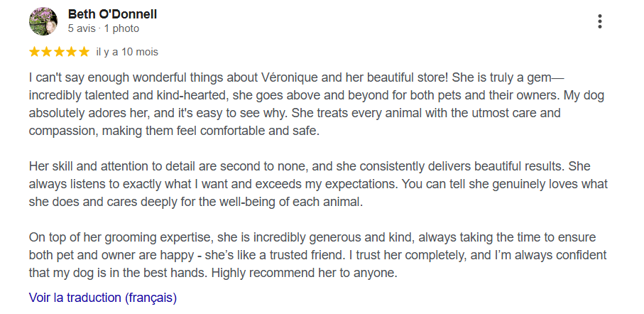This screenshot has height=314, width=644.
Task: Click the fourth yellow rating star
Action: [x=72, y=52]
